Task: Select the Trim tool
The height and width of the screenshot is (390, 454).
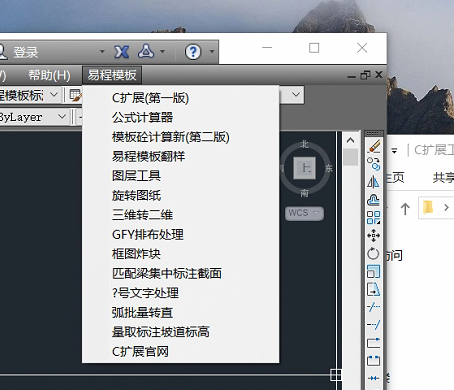Action: tap(374, 307)
